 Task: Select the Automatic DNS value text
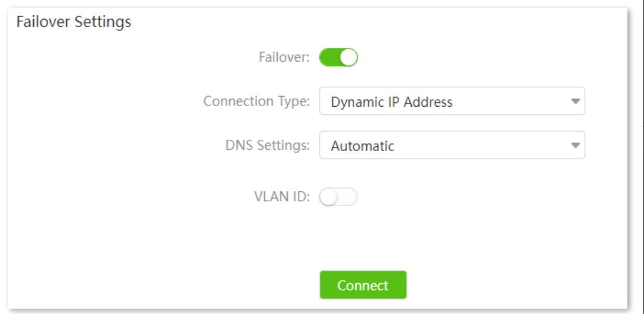coord(362,146)
